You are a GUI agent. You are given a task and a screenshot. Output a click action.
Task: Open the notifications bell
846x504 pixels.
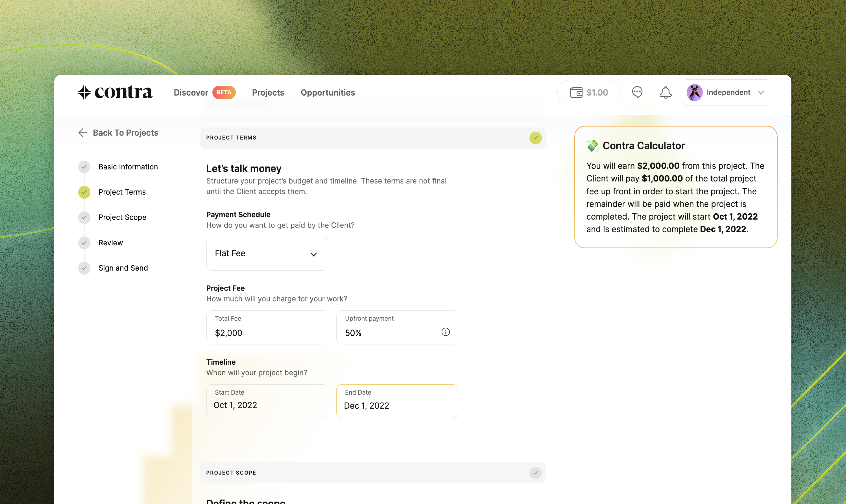(x=665, y=92)
